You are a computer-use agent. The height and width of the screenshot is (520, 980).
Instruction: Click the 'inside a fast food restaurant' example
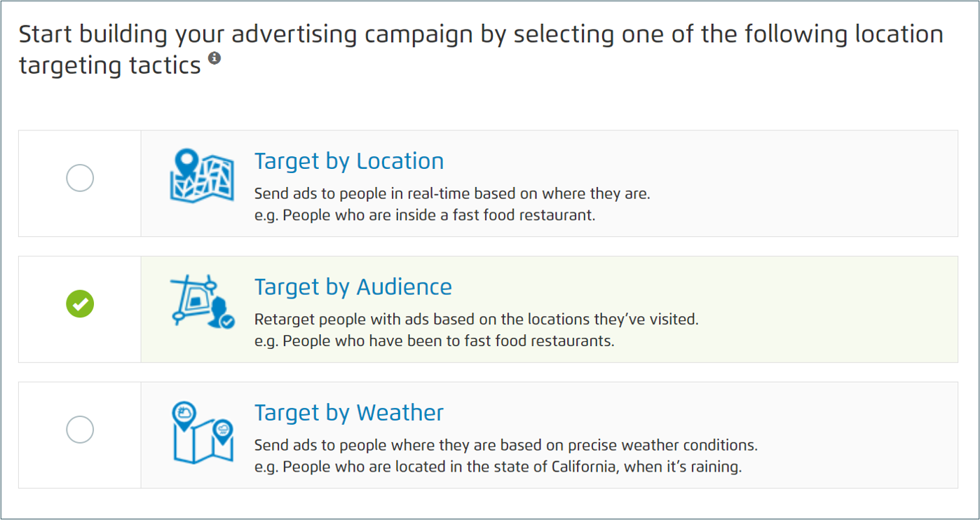[x=425, y=215]
